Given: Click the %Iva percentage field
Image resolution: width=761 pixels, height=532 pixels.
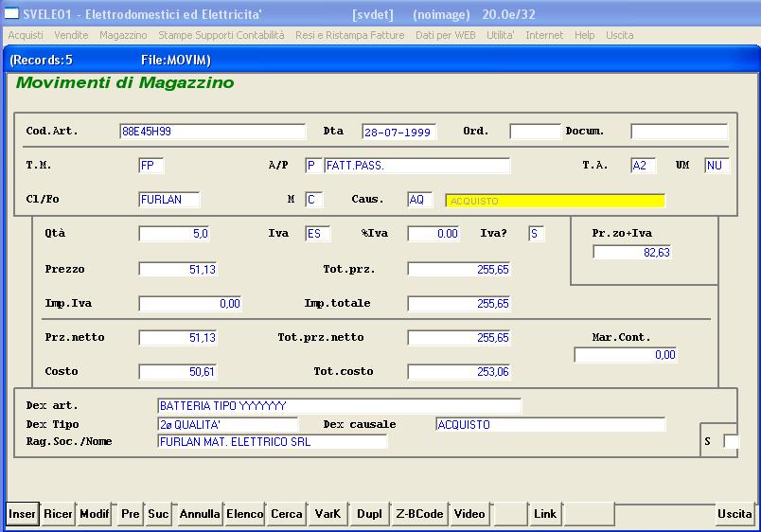Looking at the screenshot, I should (x=434, y=234).
